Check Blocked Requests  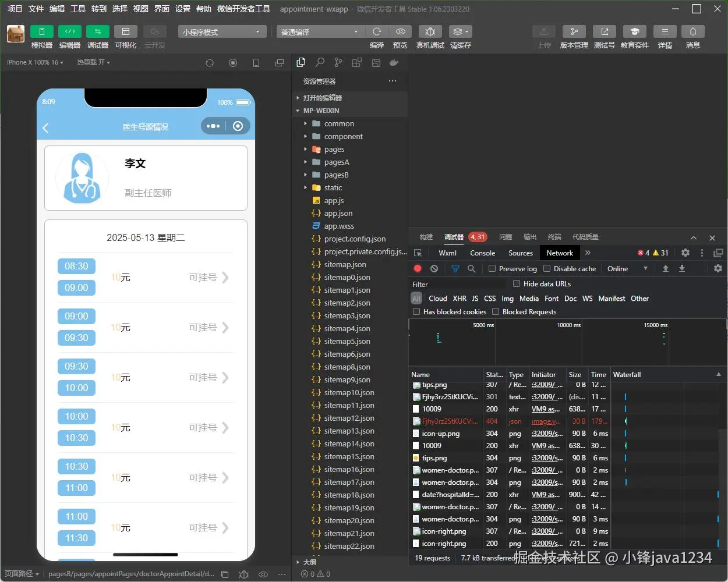(496, 311)
